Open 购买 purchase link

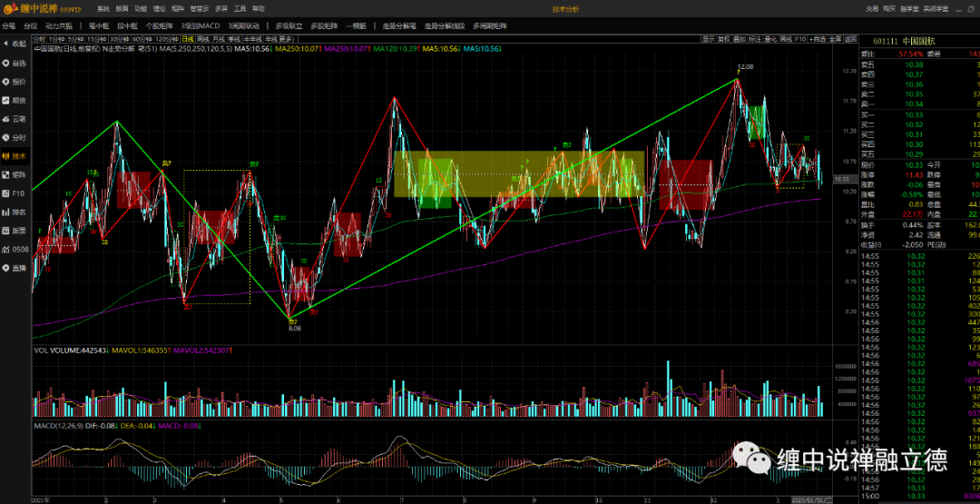pos(891,9)
